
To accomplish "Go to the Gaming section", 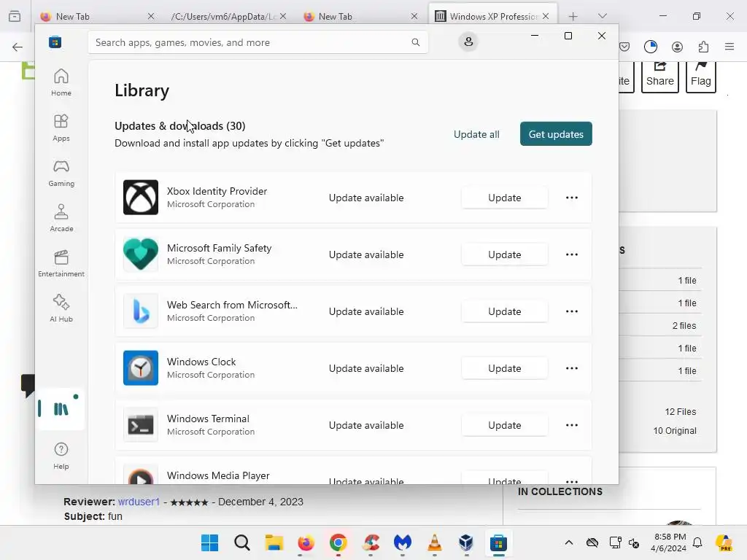I will (61, 172).
